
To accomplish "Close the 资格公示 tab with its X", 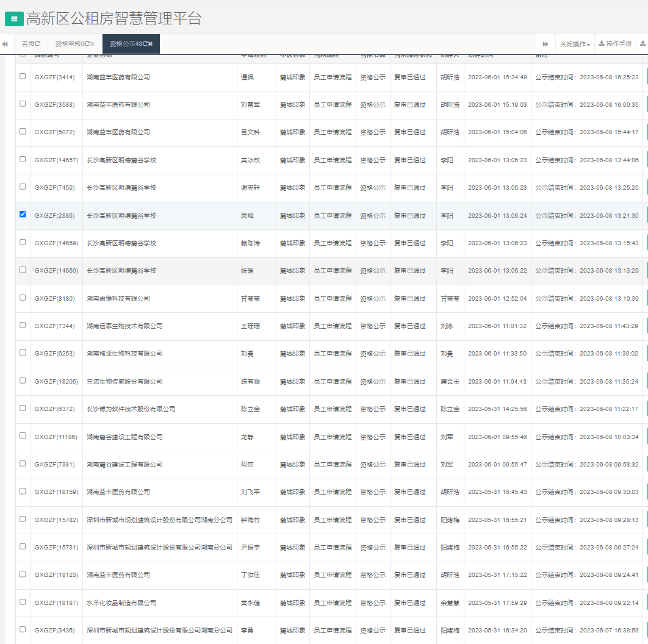I will click(150, 44).
